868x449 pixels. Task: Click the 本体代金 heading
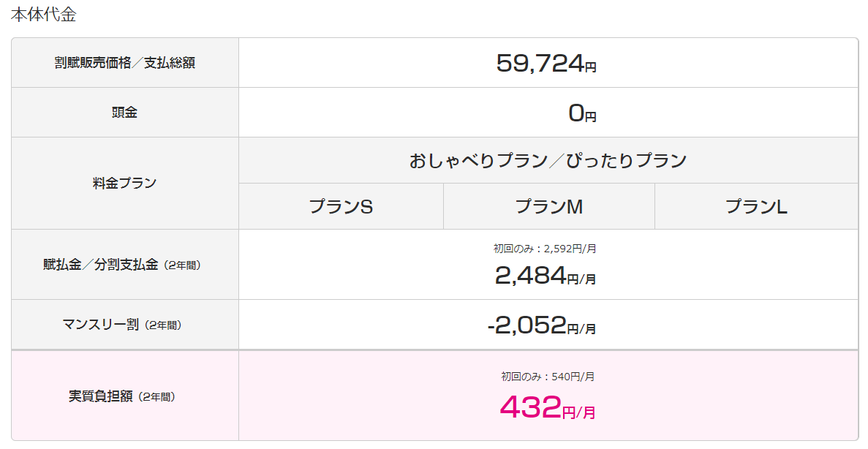(43, 15)
